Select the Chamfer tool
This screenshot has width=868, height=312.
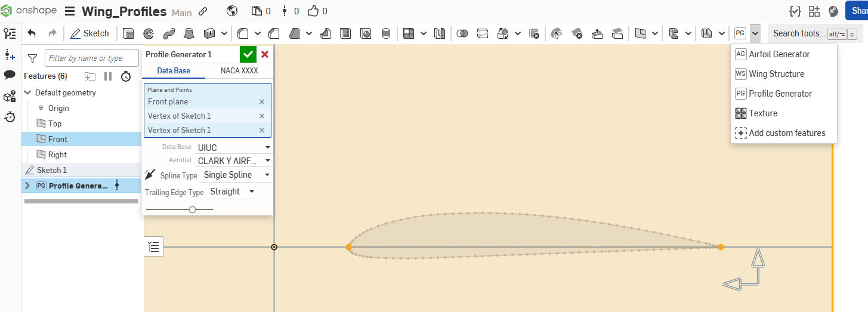[274, 33]
